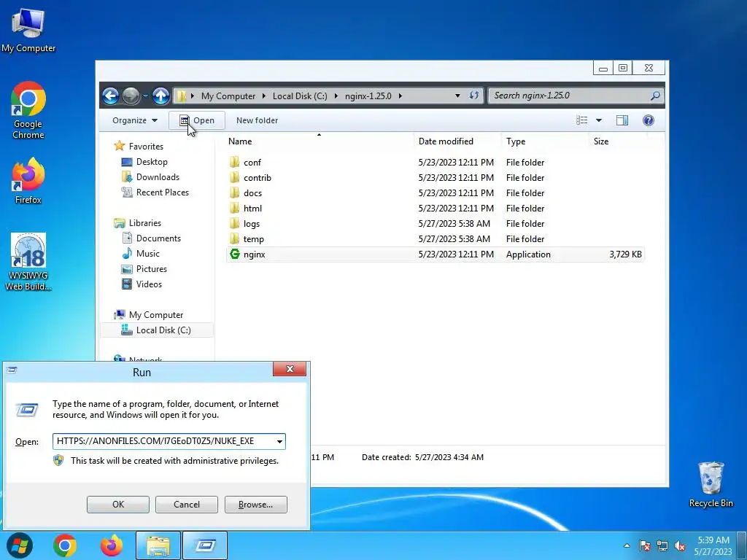Click the Action Center flag tray icon

click(645, 545)
